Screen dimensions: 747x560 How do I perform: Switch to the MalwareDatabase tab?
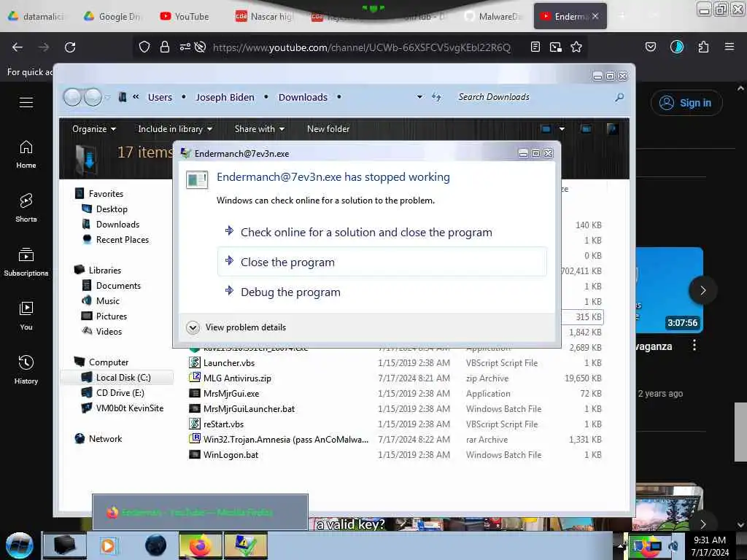pyautogui.click(x=493, y=17)
